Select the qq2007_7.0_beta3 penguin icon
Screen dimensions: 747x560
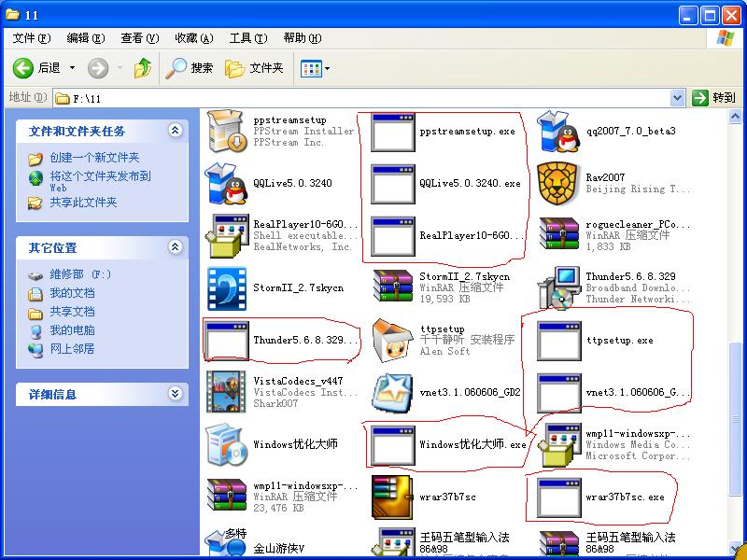click(x=558, y=131)
